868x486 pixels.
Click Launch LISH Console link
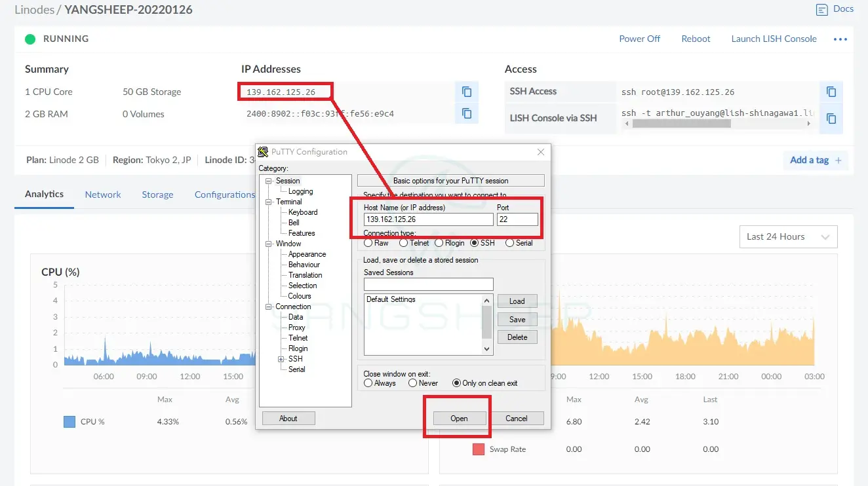coord(774,39)
